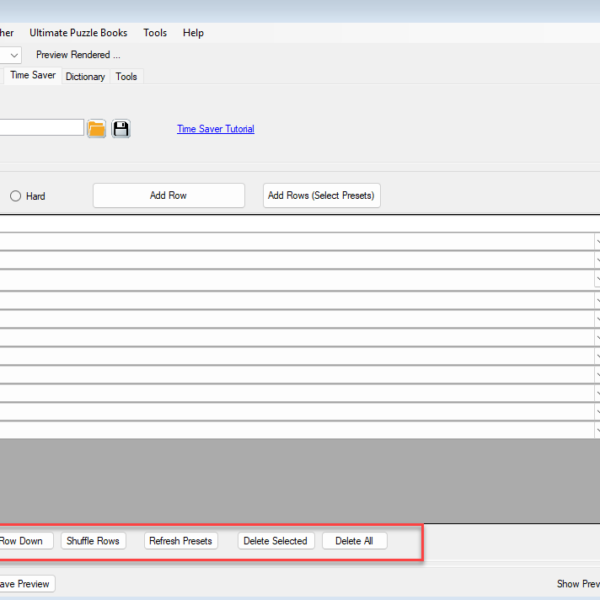Viewport: 600px width, 600px height.
Task: Open the Ultimate Puzzle Books menu
Action: coord(78,33)
